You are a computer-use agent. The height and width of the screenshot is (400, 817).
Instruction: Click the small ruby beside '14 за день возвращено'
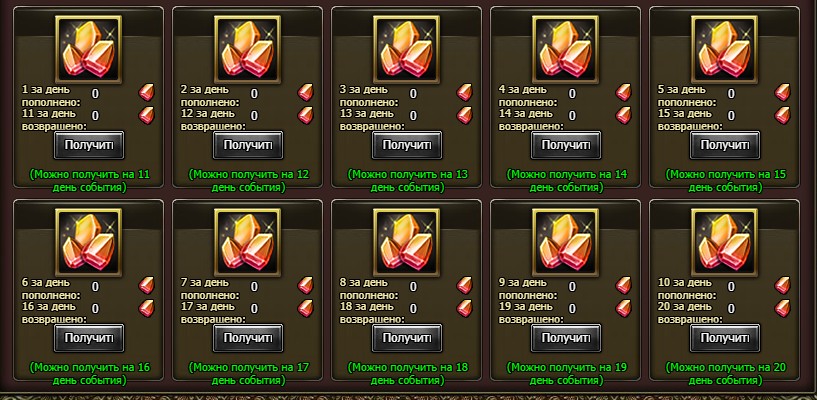coord(623,115)
